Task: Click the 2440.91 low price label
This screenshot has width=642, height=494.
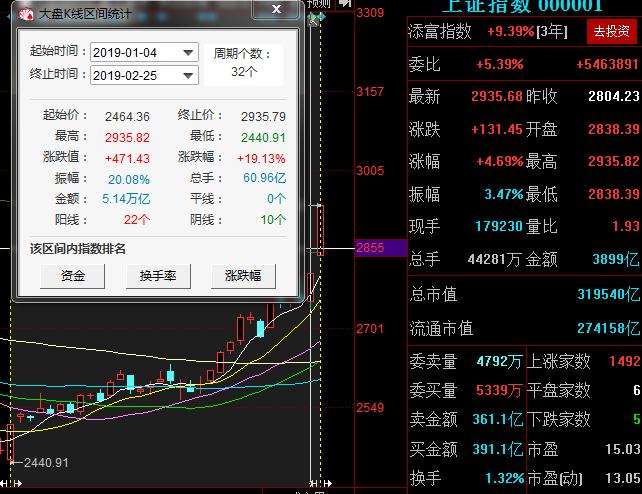Action: coord(46,462)
